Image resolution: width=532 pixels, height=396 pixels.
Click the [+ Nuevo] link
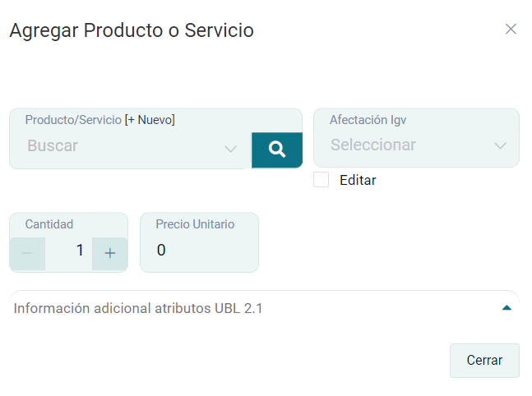tap(150, 120)
